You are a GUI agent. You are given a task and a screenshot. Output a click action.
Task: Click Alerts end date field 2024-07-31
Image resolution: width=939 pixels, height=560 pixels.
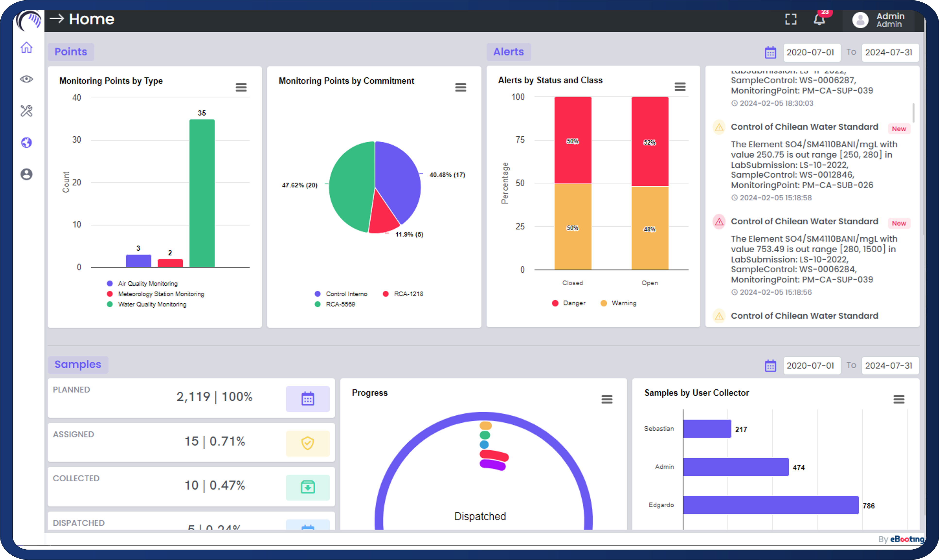(x=890, y=52)
